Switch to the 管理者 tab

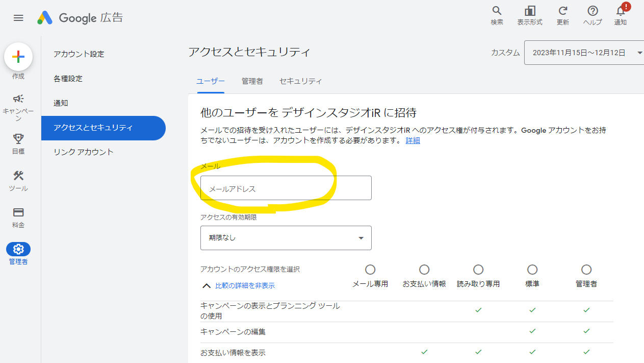tap(252, 81)
